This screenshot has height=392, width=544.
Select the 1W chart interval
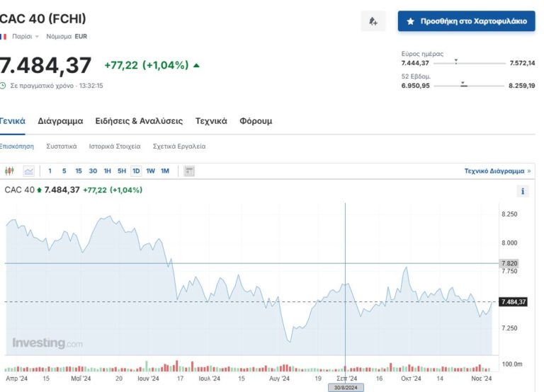[150, 171]
